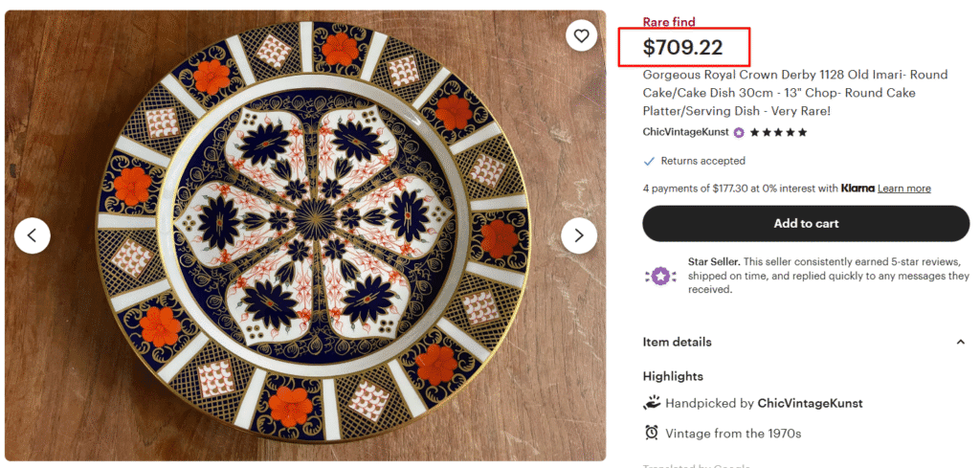Viewport: 980px width, 468px height.
Task: Visit the ChicVintageKunst shop name link
Action: coord(685,132)
